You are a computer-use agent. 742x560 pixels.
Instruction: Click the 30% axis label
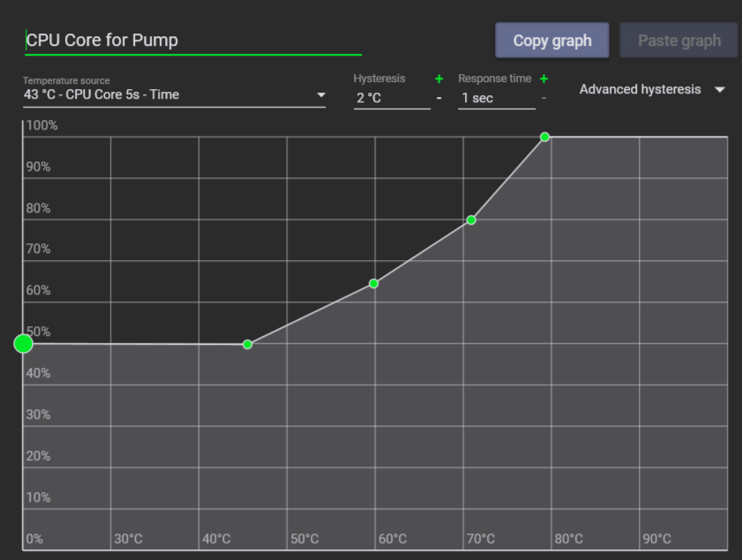coord(38,414)
